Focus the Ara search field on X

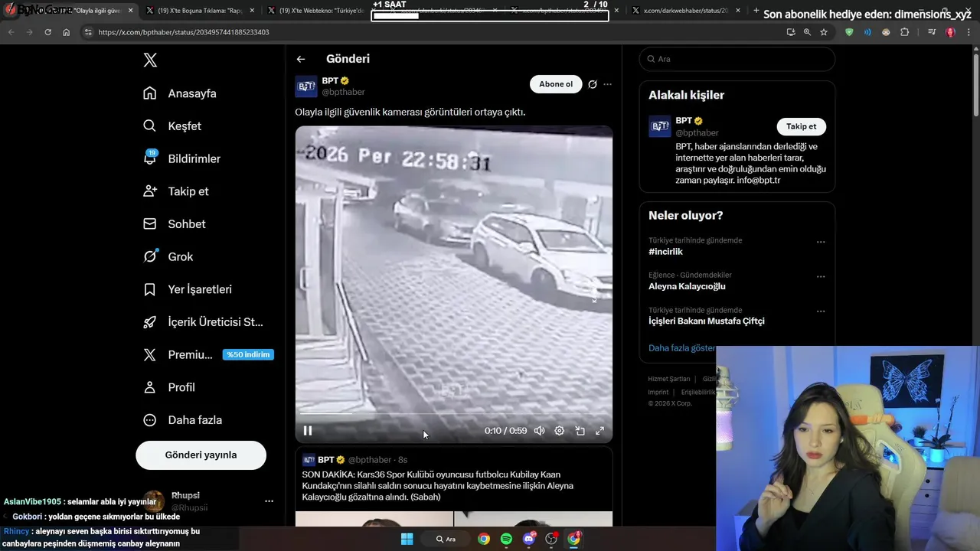click(737, 59)
